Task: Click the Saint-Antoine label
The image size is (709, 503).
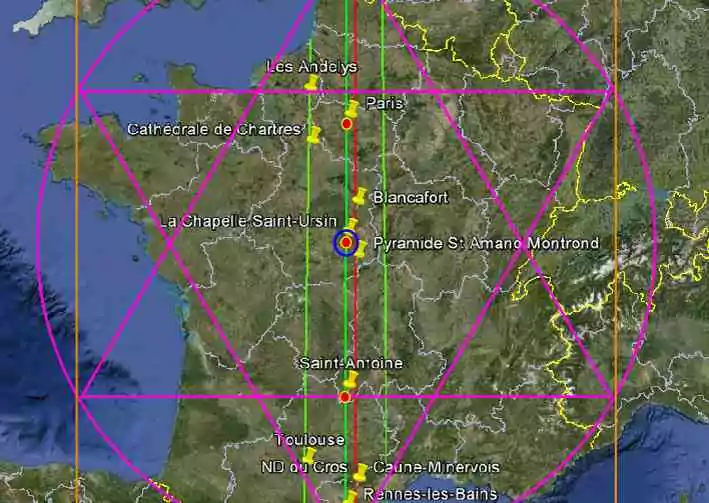Action: pos(351,363)
